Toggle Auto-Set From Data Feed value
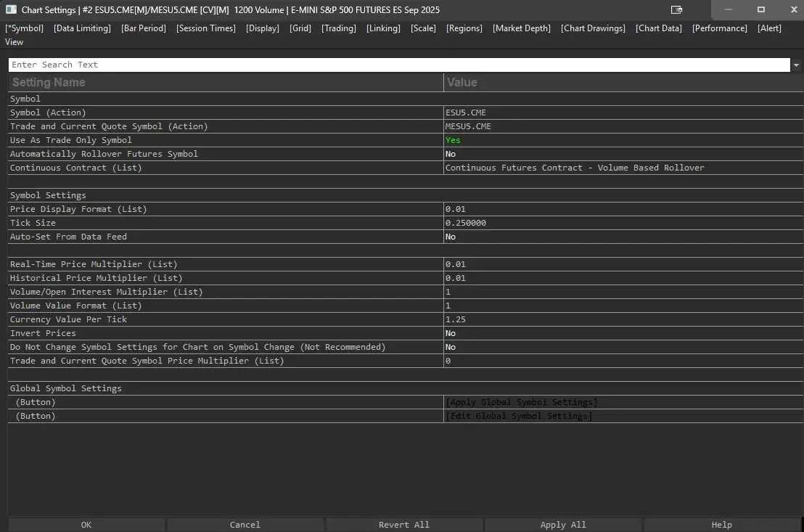The height and width of the screenshot is (532, 804). 451,237
